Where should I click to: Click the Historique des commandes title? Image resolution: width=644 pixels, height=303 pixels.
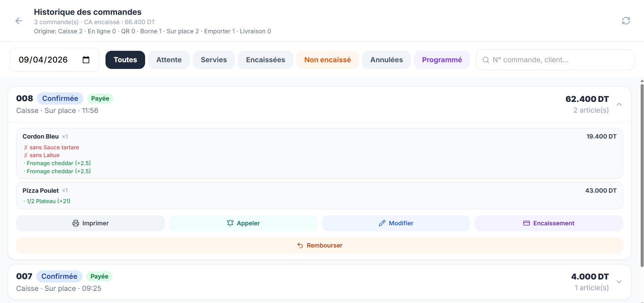(88, 12)
